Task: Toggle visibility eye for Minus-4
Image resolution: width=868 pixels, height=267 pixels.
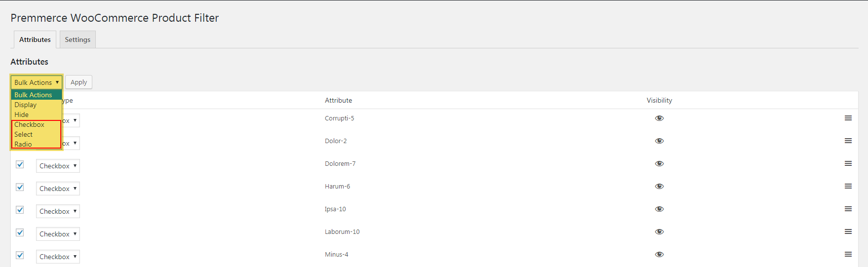Action: (x=659, y=255)
